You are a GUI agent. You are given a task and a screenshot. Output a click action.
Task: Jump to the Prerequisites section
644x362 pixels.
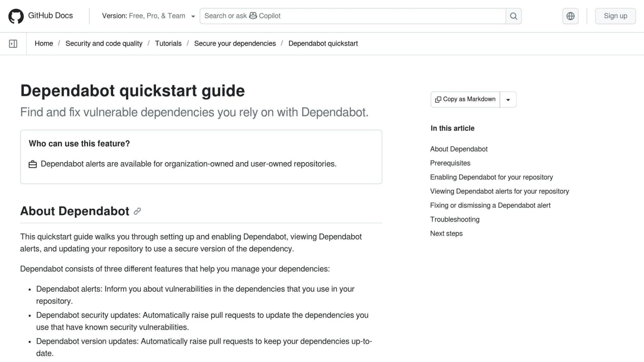click(x=450, y=163)
